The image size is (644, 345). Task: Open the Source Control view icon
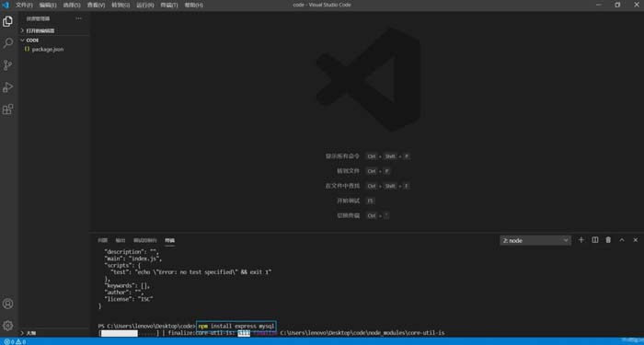(7, 65)
